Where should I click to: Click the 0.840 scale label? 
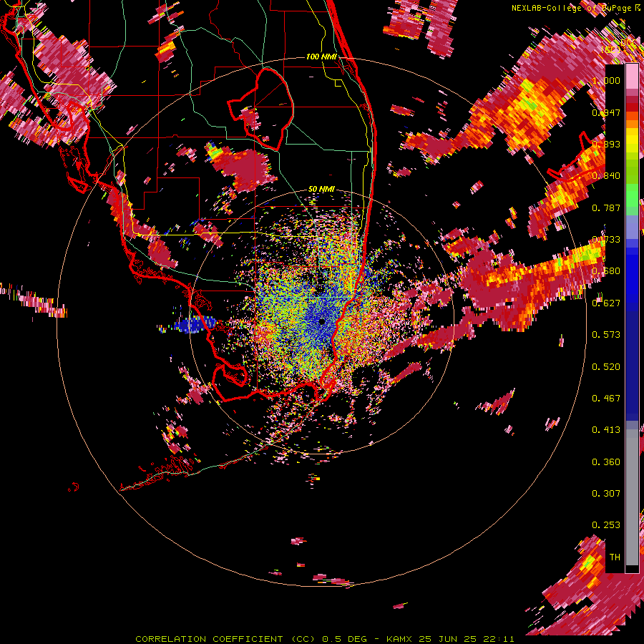point(606,176)
